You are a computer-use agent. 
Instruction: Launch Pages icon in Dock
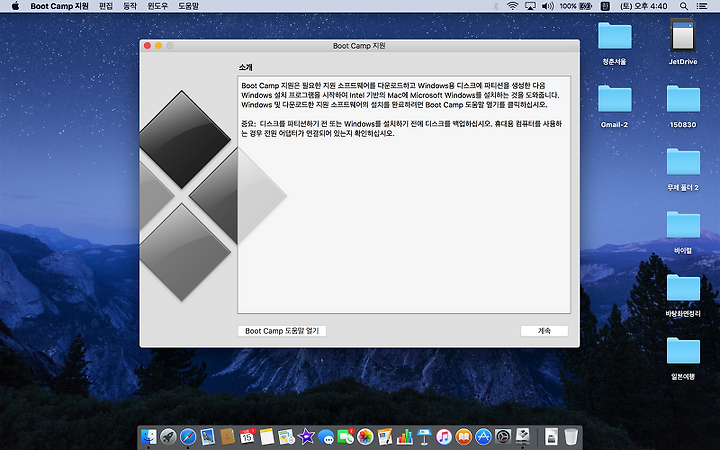(385, 436)
